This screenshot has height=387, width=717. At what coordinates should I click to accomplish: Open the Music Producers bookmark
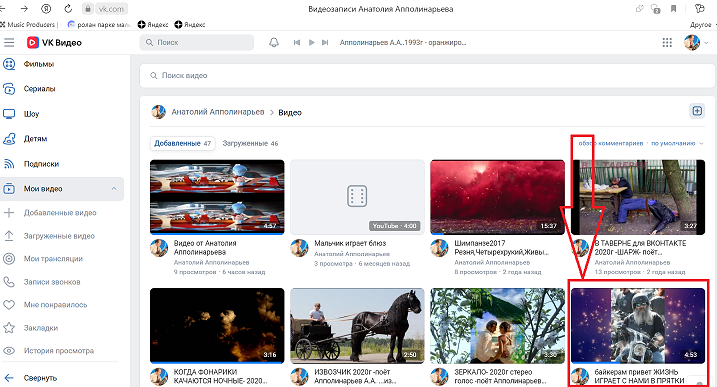tap(29, 25)
